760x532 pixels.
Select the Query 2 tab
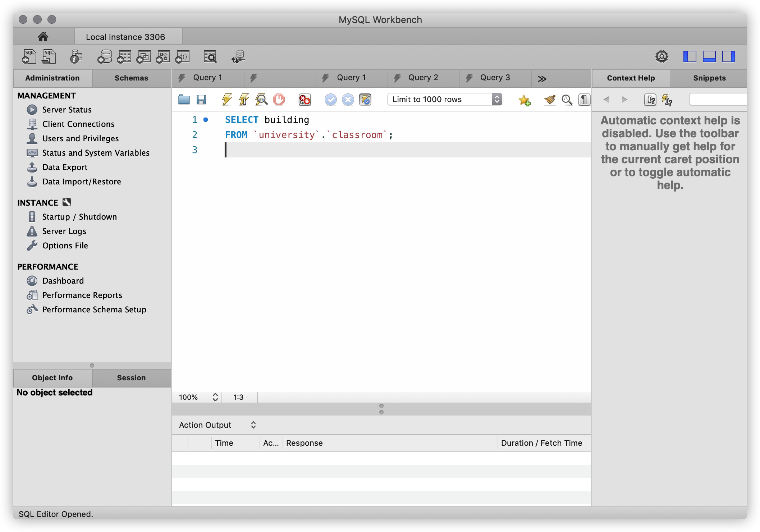coord(424,78)
